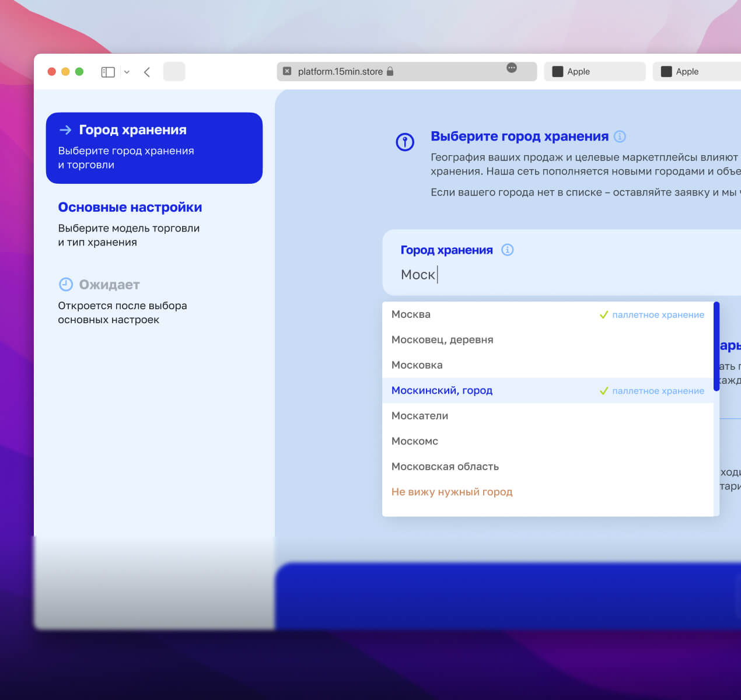
Task: Expand the sidebar dropdown chevron
Action: [127, 72]
